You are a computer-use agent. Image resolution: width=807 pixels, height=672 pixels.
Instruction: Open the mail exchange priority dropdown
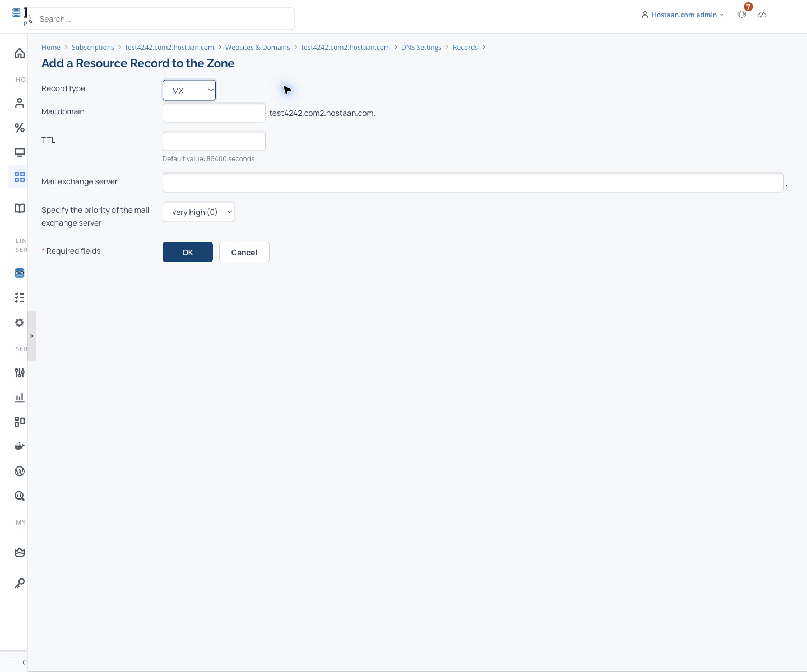[x=198, y=212]
